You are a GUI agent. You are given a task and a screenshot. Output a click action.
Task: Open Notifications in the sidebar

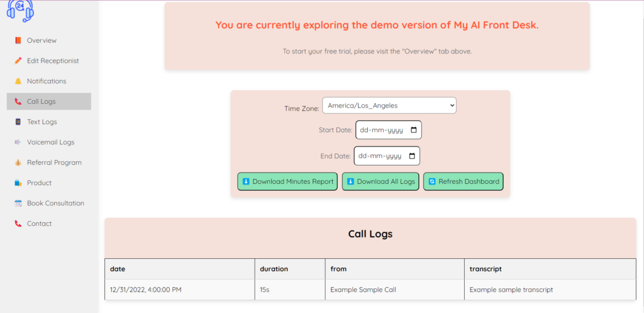49,81
